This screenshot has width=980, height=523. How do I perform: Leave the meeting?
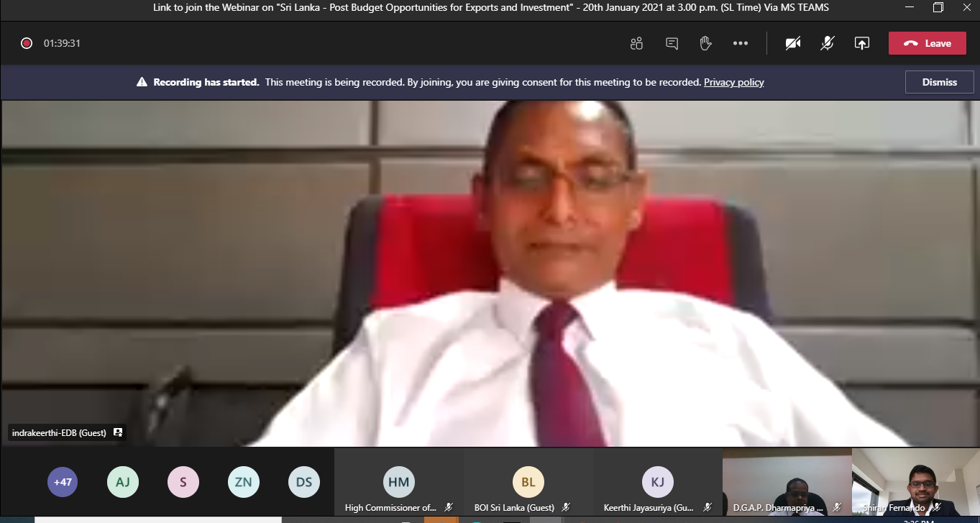point(927,43)
